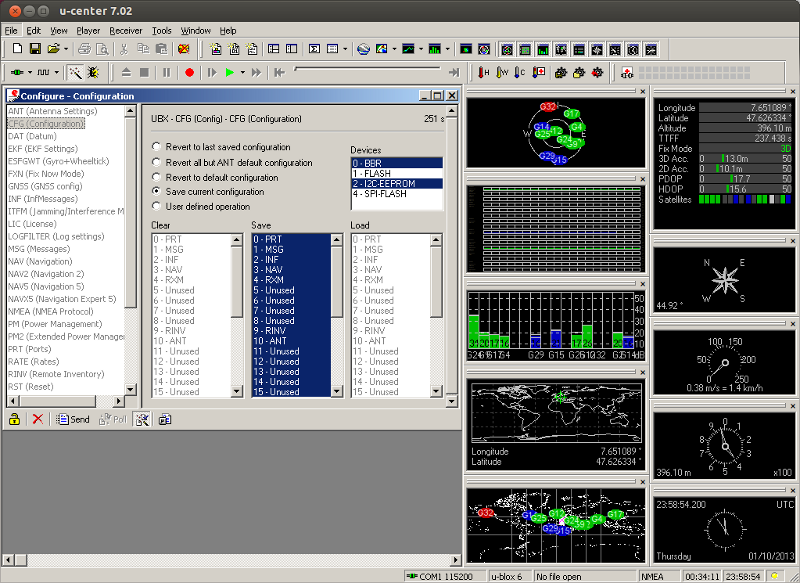Open the Tools menu
Image resolution: width=800 pixels, height=583 pixels.
click(x=162, y=31)
